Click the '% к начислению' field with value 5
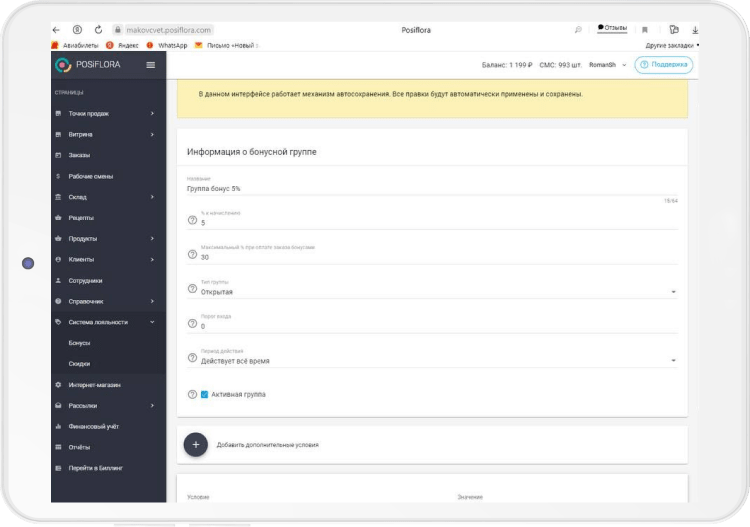 click(439, 222)
